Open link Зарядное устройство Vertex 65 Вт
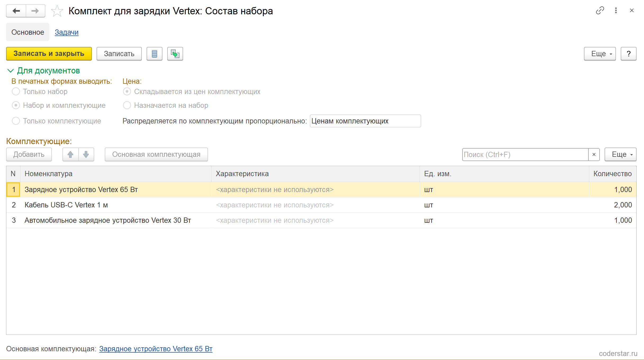The width and height of the screenshot is (644, 360). click(x=156, y=349)
